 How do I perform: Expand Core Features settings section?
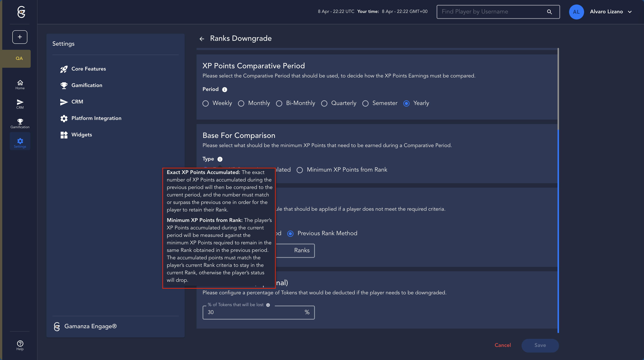click(x=89, y=69)
